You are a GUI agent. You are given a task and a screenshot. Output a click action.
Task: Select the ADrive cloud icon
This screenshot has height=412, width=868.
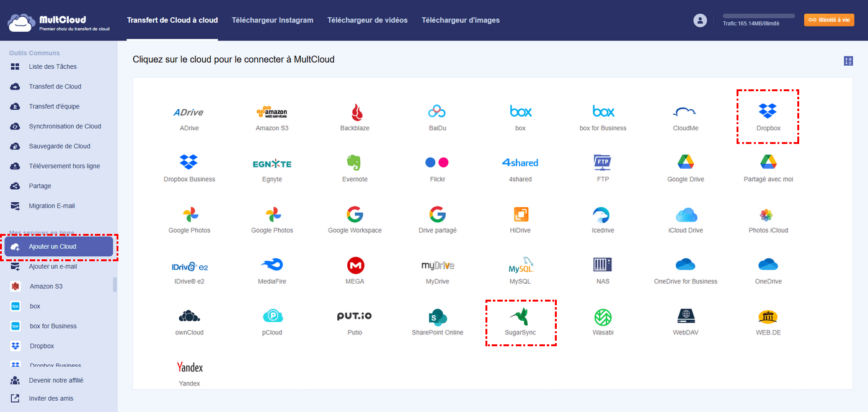coord(189,112)
